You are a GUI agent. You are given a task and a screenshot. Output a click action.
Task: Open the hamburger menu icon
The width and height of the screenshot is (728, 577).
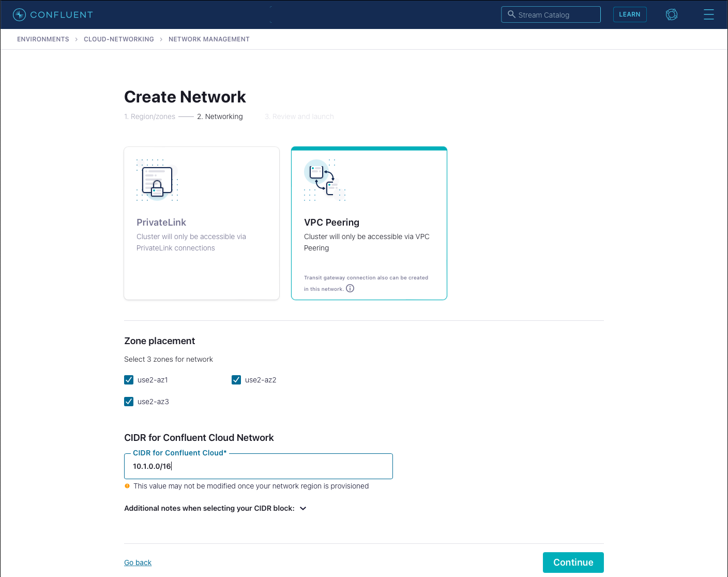coord(709,14)
